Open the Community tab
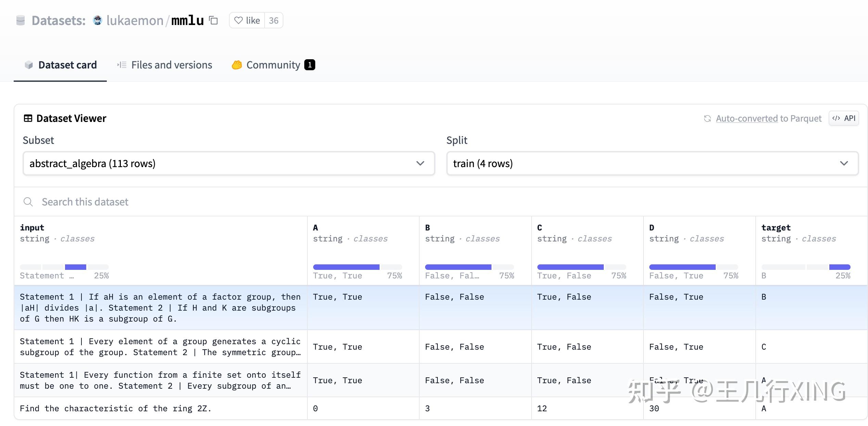 click(273, 65)
